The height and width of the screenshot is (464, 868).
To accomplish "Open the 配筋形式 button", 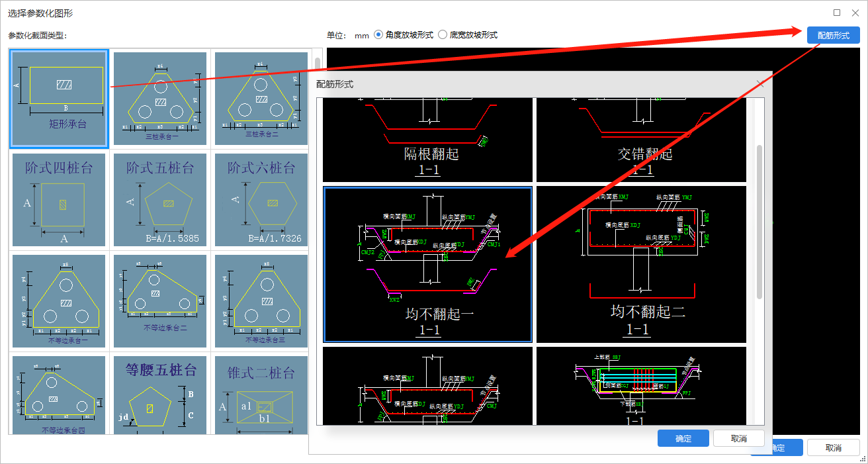I will pyautogui.click(x=834, y=35).
